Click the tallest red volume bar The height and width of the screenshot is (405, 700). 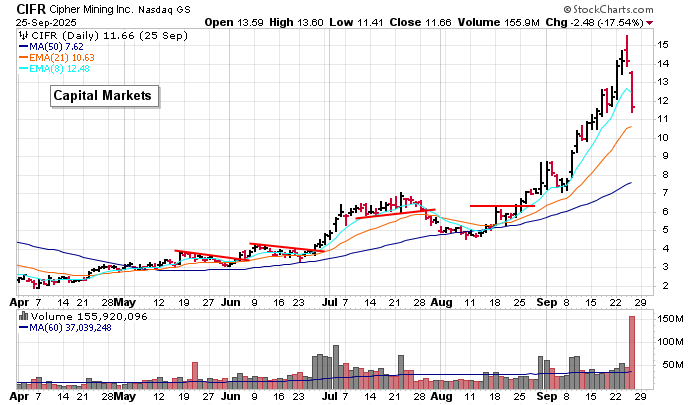pyautogui.click(x=632, y=351)
